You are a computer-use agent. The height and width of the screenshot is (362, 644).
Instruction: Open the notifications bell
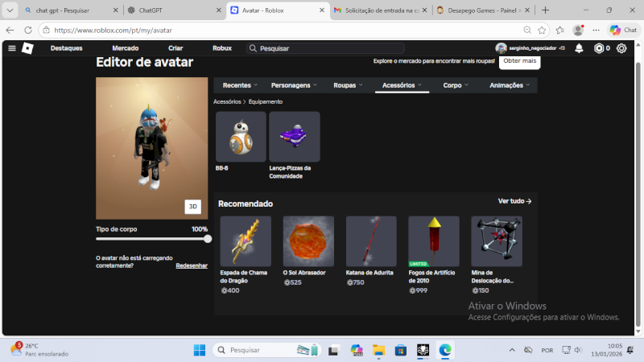point(579,48)
